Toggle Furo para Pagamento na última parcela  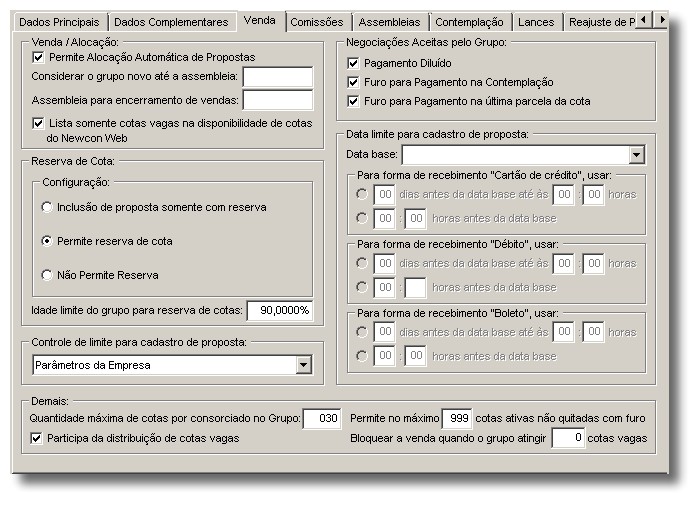tap(353, 101)
